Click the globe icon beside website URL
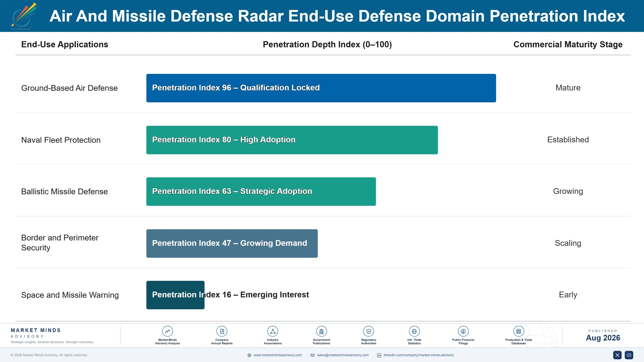 249,355
